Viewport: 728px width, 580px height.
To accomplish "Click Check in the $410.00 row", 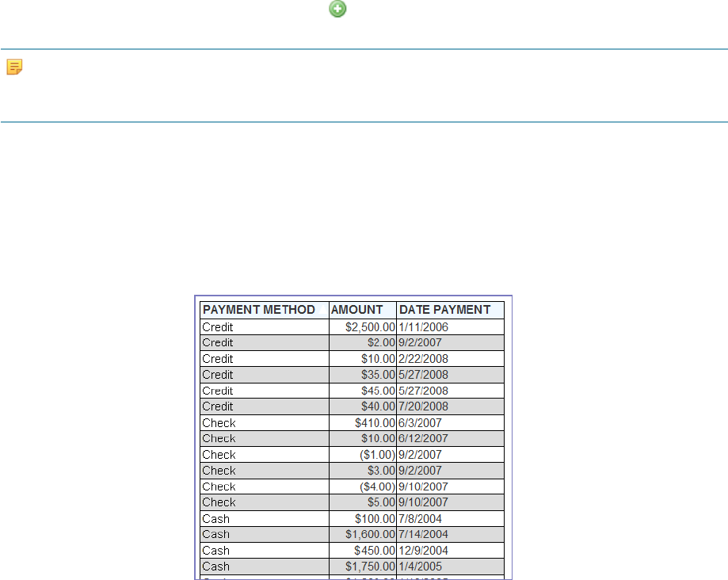I will [x=264, y=423].
